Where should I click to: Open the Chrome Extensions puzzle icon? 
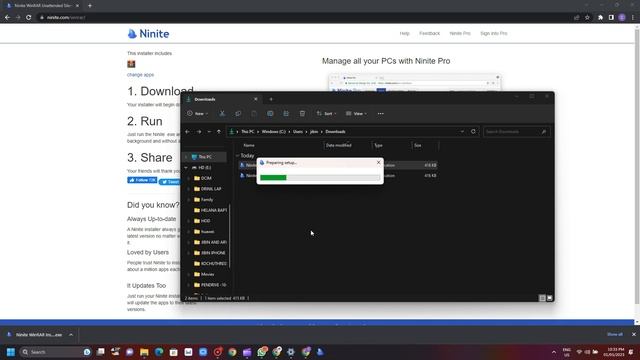[x=600, y=18]
